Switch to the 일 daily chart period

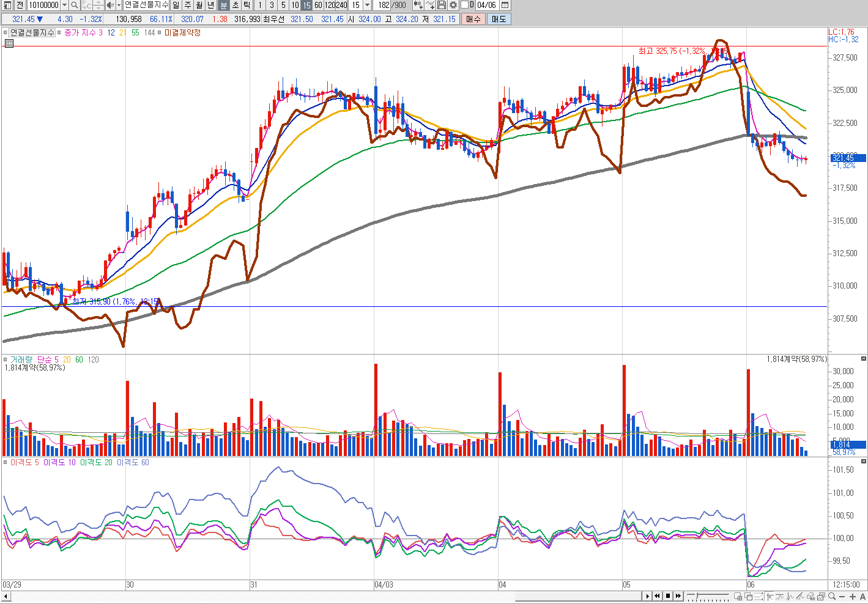click(176, 5)
